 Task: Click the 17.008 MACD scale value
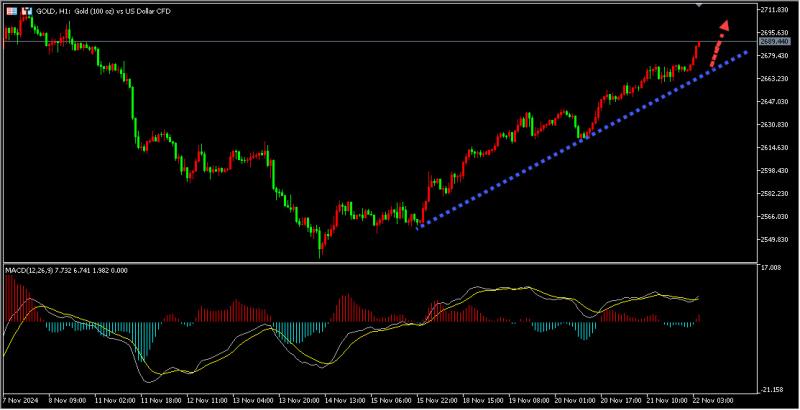point(770,267)
